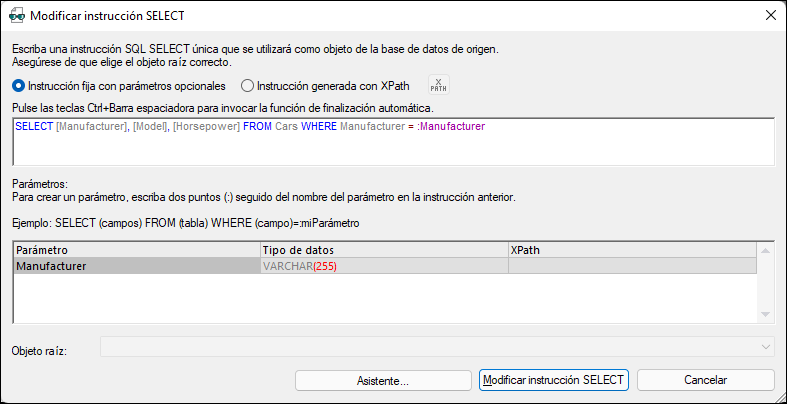Viewport: 787px width, 404px height.
Task: Click the 'WHERE' keyword in SQL text
Action: click(x=319, y=127)
